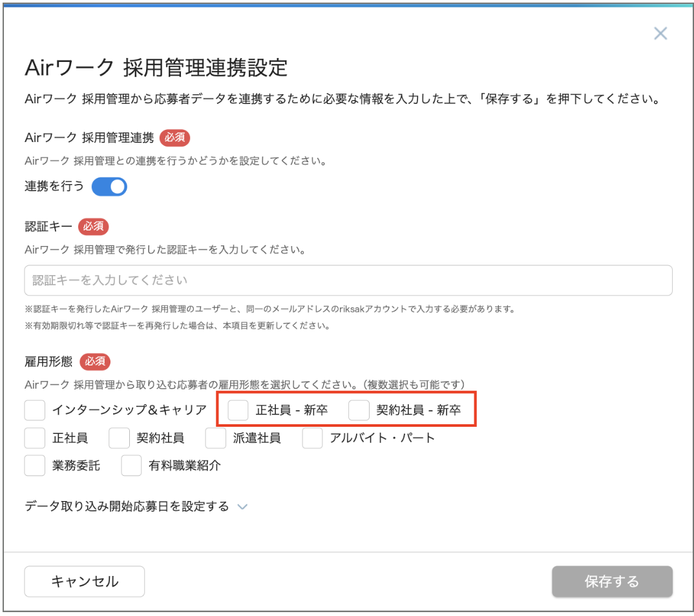Close the Airワーク settings dialog

[660, 33]
